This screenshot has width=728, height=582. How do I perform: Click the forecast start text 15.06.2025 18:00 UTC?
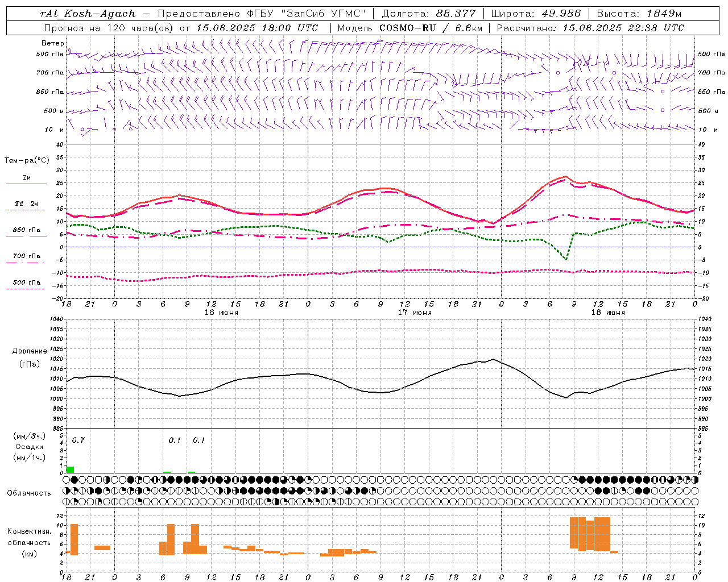[257, 28]
